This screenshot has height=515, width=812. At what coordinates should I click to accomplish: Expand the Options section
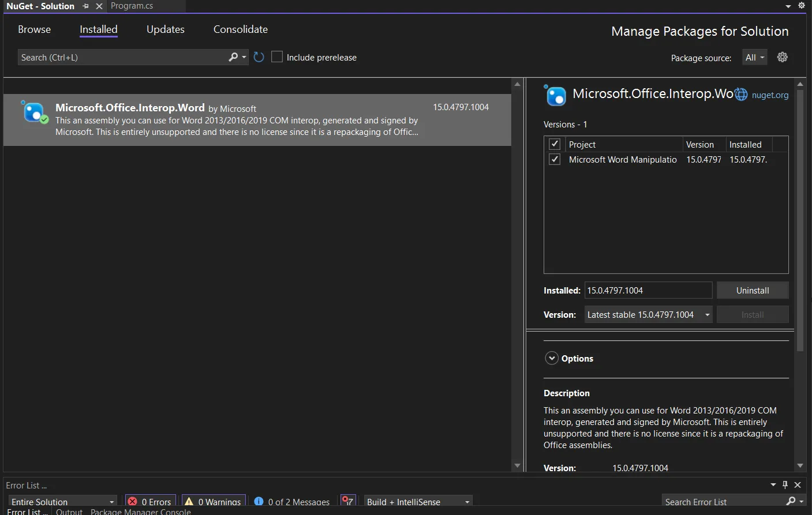pyautogui.click(x=552, y=358)
